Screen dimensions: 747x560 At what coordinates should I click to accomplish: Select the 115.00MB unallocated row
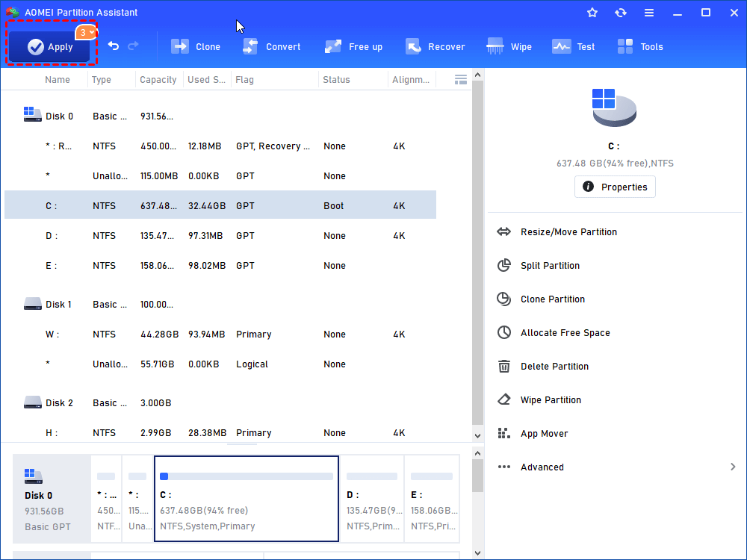tap(220, 175)
